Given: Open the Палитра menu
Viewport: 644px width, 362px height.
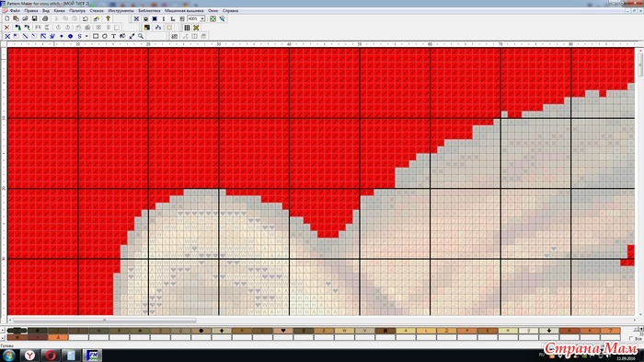Looking at the screenshot, I should tap(77, 11).
